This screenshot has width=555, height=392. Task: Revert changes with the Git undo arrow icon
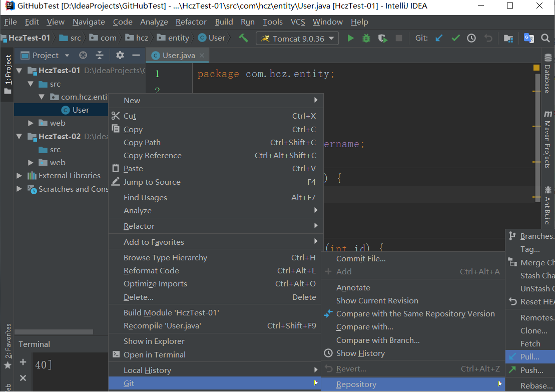(x=488, y=38)
